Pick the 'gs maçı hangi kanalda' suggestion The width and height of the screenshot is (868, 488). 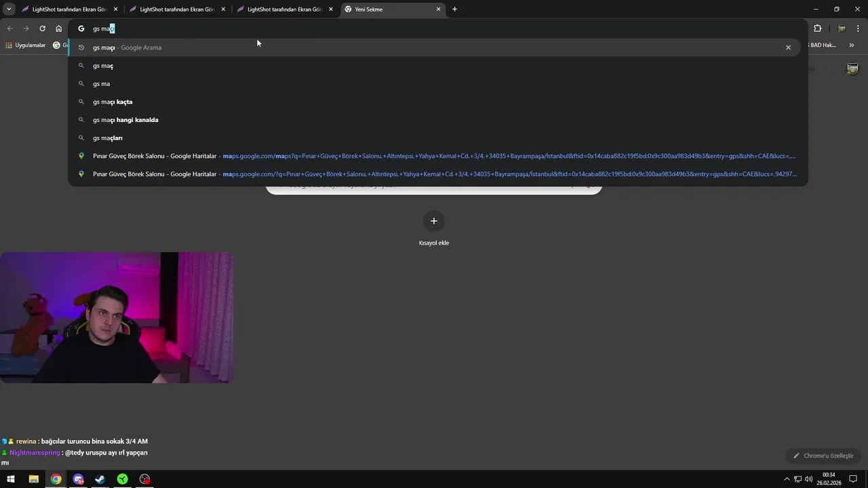pyautogui.click(x=434, y=119)
